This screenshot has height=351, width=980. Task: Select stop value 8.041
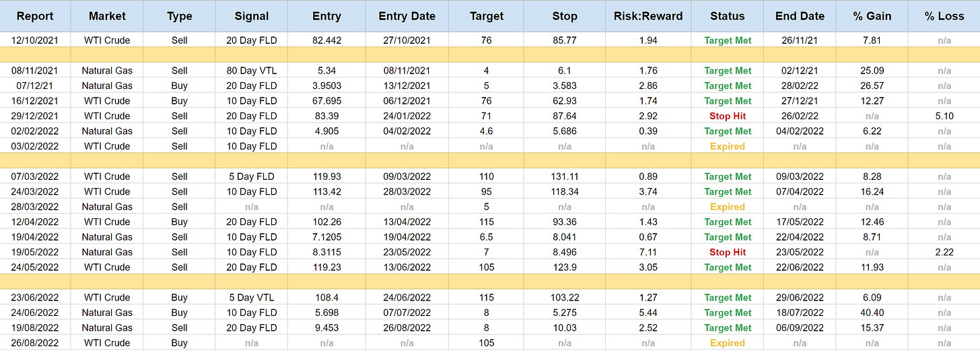(565, 237)
